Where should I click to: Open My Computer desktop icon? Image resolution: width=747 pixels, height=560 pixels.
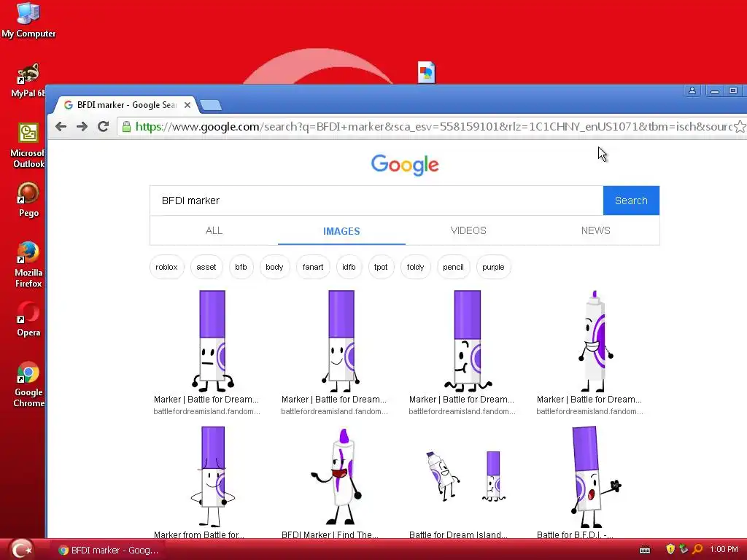tap(28, 20)
